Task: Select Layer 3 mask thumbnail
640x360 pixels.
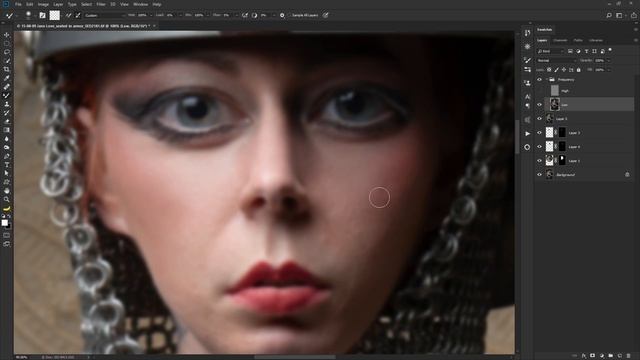Action: [x=562, y=133]
